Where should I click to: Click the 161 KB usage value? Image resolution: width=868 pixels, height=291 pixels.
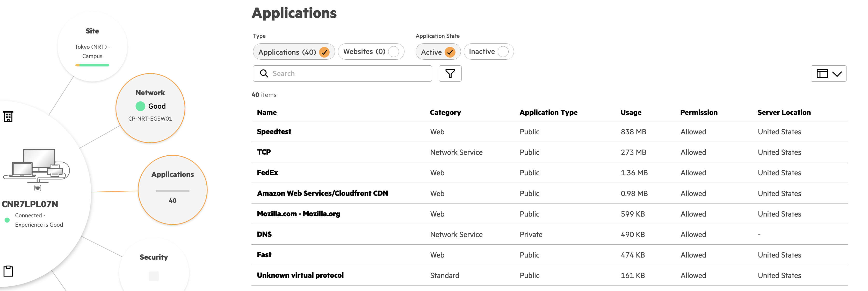pyautogui.click(x=633, y=276)
